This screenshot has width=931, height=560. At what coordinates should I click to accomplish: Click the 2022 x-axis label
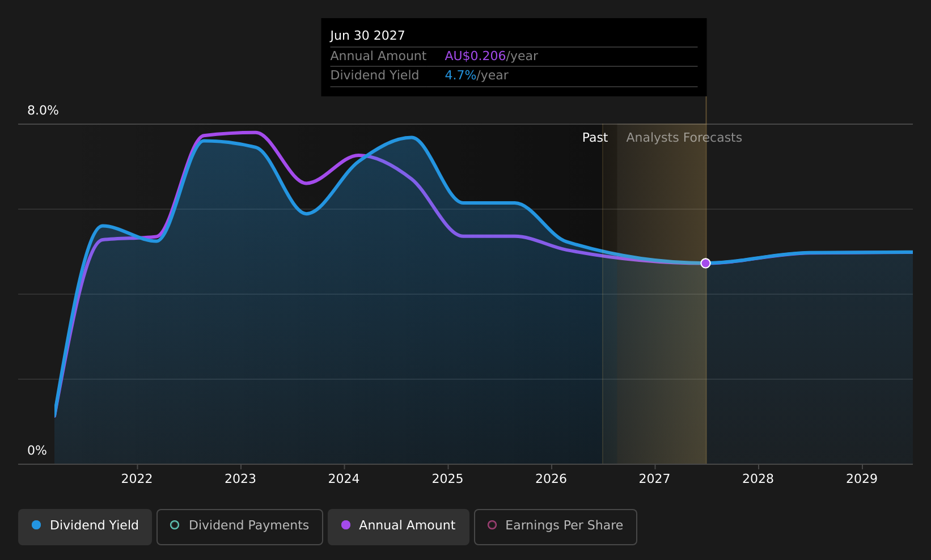[x=137, y=479]
